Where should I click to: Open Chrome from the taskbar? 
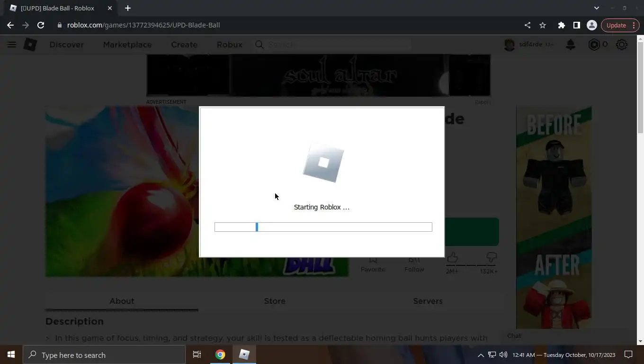click(220, 355)
